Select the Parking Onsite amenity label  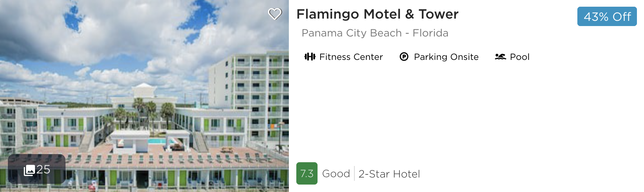446,57
